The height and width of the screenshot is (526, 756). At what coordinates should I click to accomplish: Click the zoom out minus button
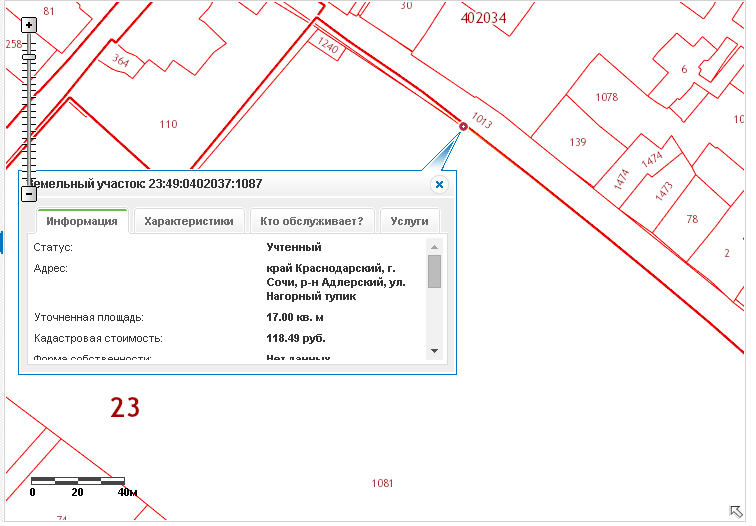click(x=29, y=193)
